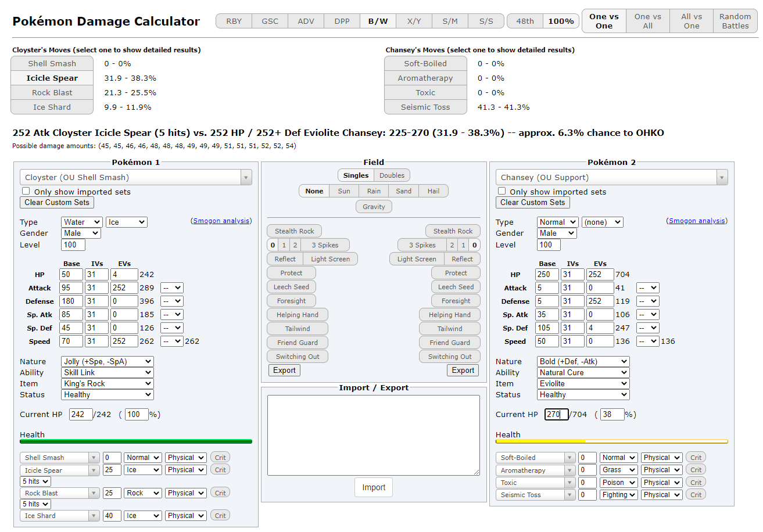Click Clear Custom Sets under Pokémon 1
Image resolution: width=763 pixels, height=532 pixels.
(x=57, y=202)
